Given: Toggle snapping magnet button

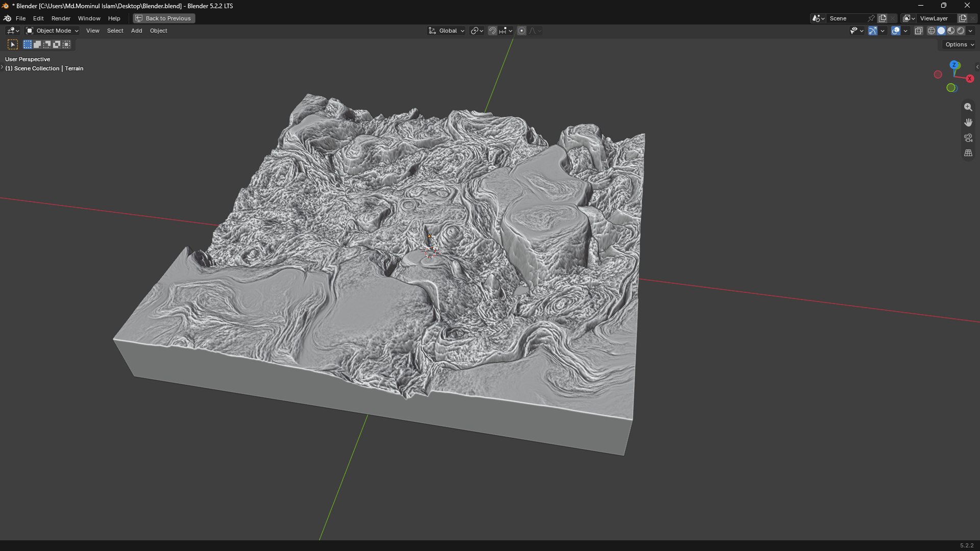Looking at the screenshot, I should pyautogui.click(x=492, y=31).
